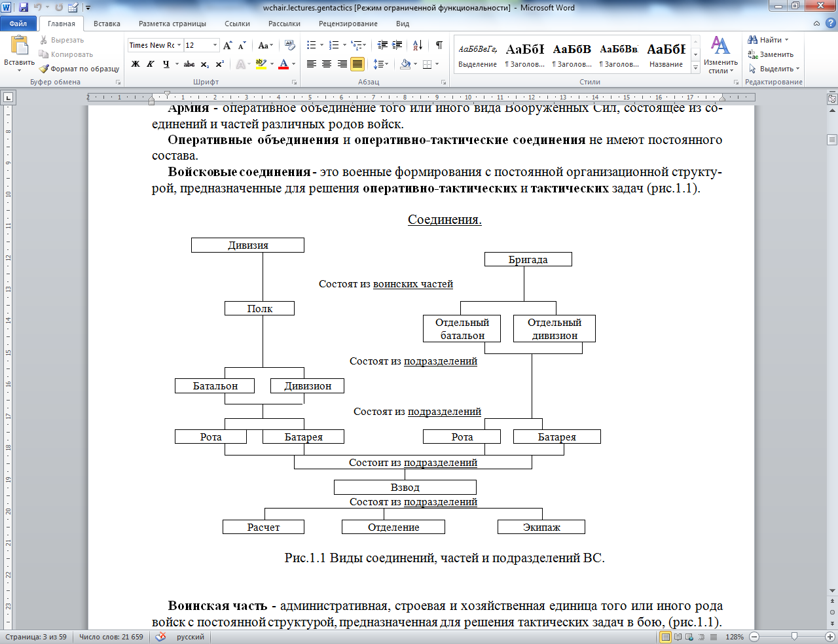Click the Replace (Заменить) command
The width and height of the screenshot is (838, 644).
coord(771,54)
